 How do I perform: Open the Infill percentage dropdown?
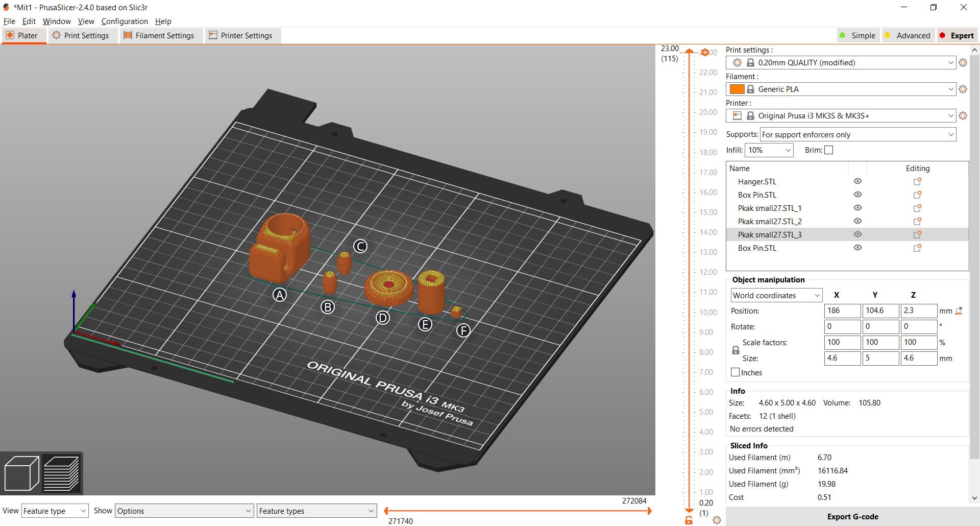tap(769, 150)
